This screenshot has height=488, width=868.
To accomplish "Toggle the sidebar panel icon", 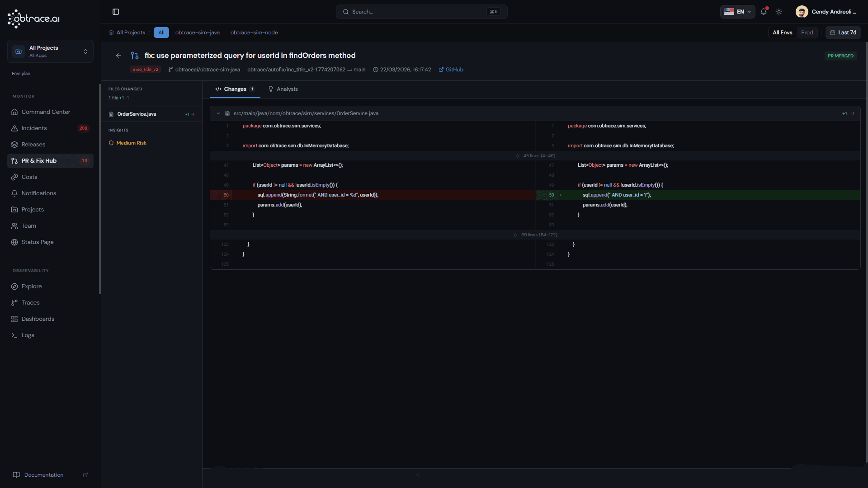I will (116, 12).
